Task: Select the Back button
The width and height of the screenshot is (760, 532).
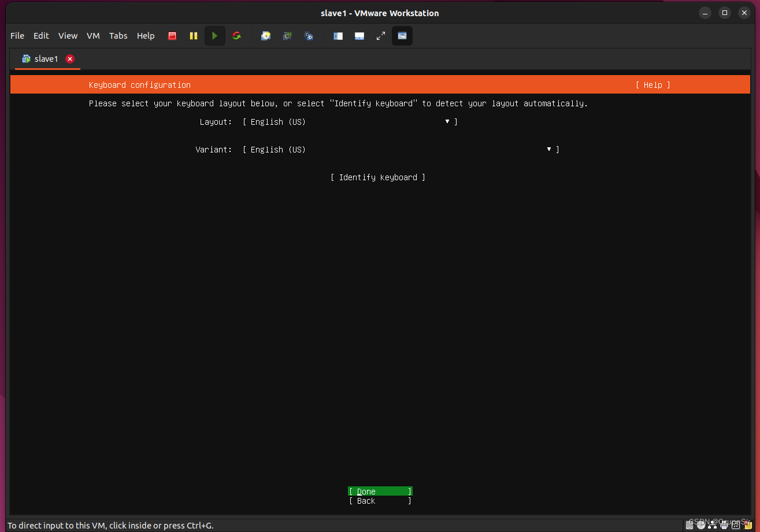Action: (380, 501)
